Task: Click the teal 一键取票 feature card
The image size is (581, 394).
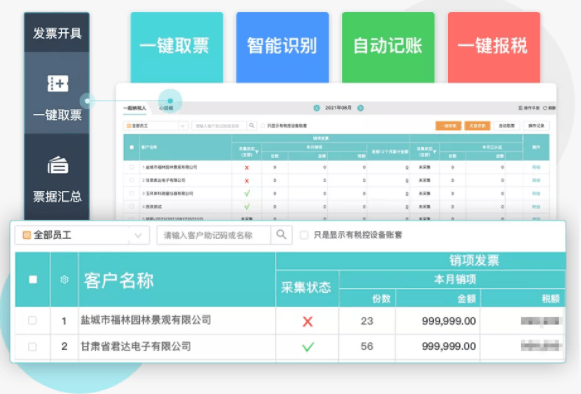Action: tap(177, 47)
